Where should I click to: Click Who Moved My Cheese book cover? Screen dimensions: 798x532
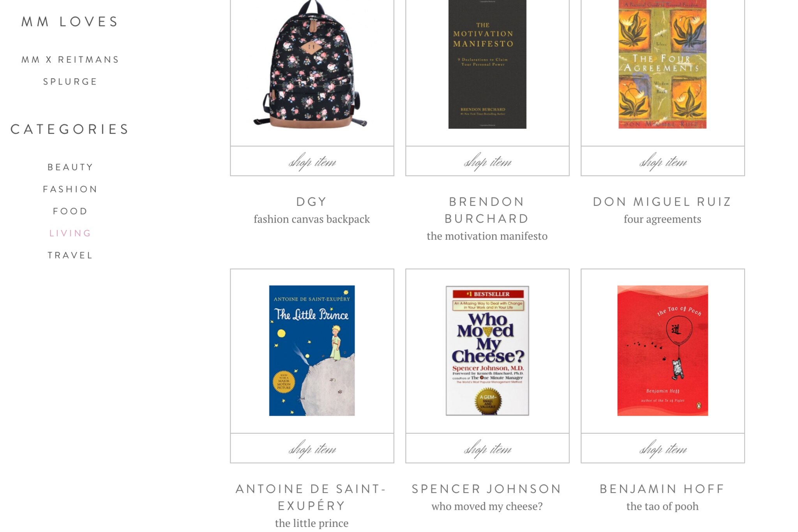[x=487, y=350]
